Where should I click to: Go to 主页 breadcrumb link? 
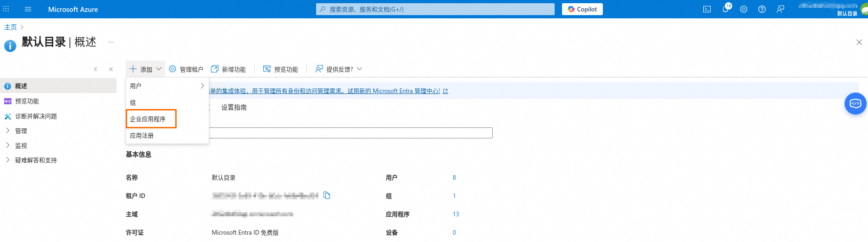11,27
